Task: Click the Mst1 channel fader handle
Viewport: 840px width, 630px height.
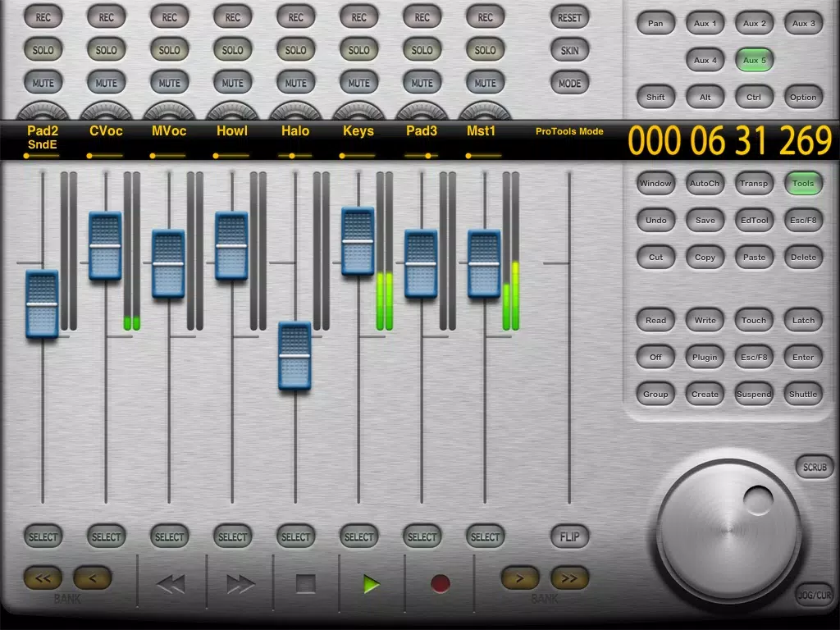Action: pos(484,263)
